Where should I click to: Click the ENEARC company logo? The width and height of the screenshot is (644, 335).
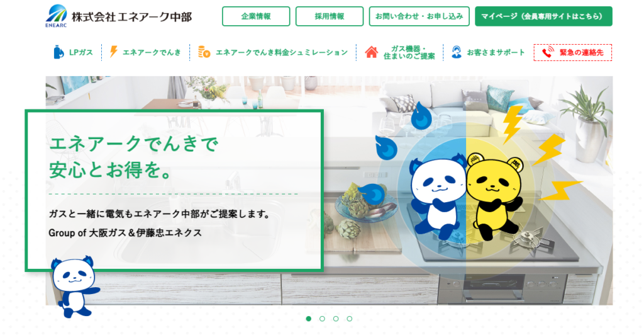(56, 16)
